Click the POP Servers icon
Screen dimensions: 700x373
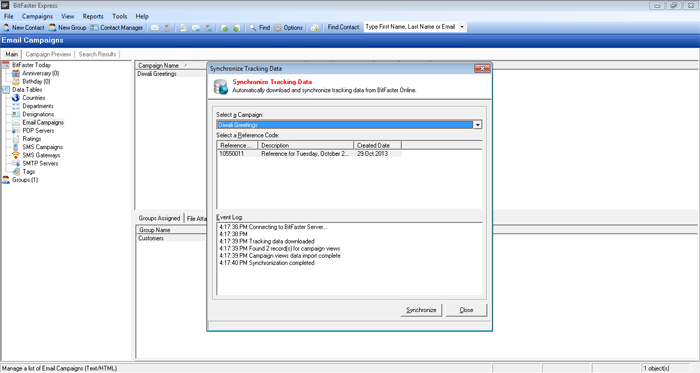pos(16,131)
